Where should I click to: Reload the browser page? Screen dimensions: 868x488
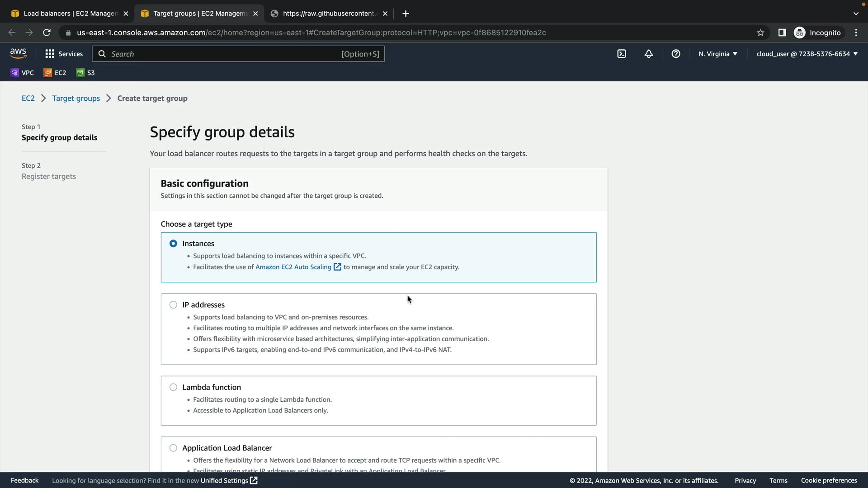pyautogui.click(x=47, y=33)
